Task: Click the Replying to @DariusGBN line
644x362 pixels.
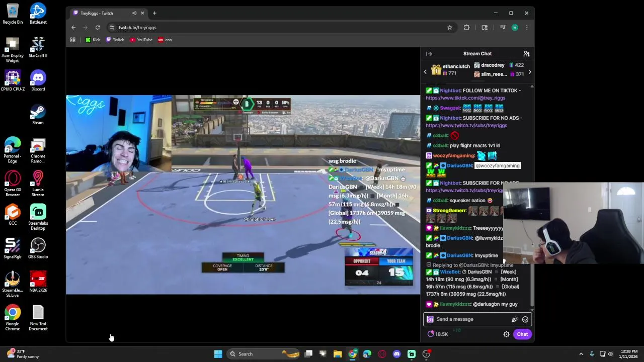Action: tap(469, 265)
